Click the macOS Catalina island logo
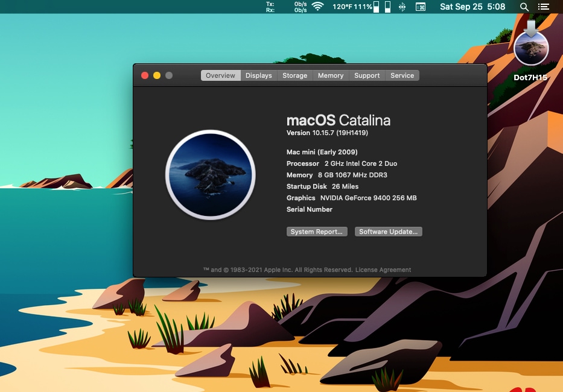Image resolution: width=563 pixels, height=392 pixels. (211, 175)
